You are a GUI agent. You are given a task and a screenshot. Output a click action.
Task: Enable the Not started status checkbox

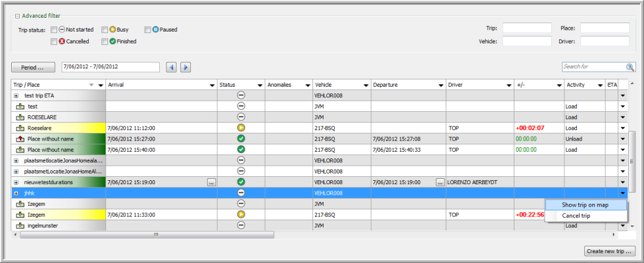point(54,30)
